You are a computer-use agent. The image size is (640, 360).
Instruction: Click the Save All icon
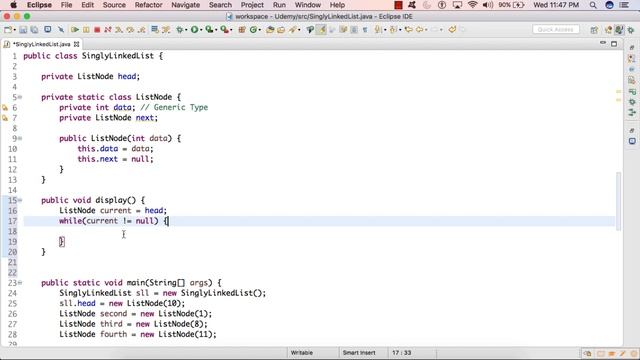[x=34, y=29]
